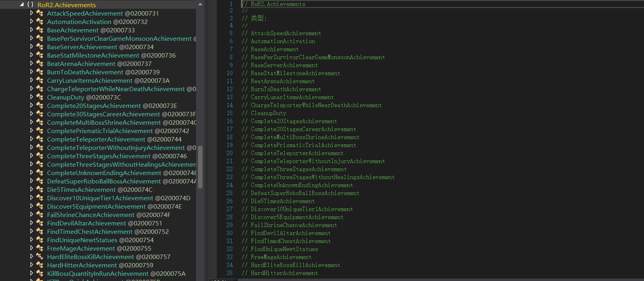Click the class icon for BaseAchievement
The height and width of the screenshot is (281, 644).
point(40,30)
